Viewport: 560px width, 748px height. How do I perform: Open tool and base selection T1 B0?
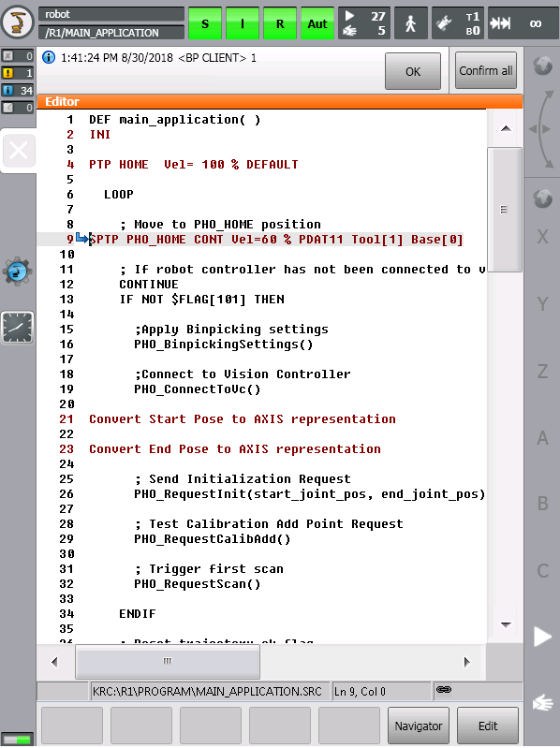[x=458, y=22]
